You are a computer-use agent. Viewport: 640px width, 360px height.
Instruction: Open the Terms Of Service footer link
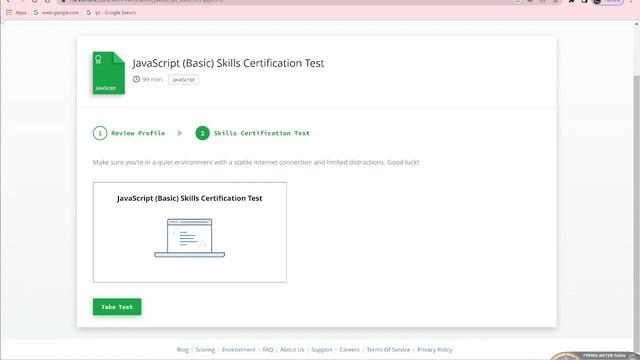click(388, 350)
